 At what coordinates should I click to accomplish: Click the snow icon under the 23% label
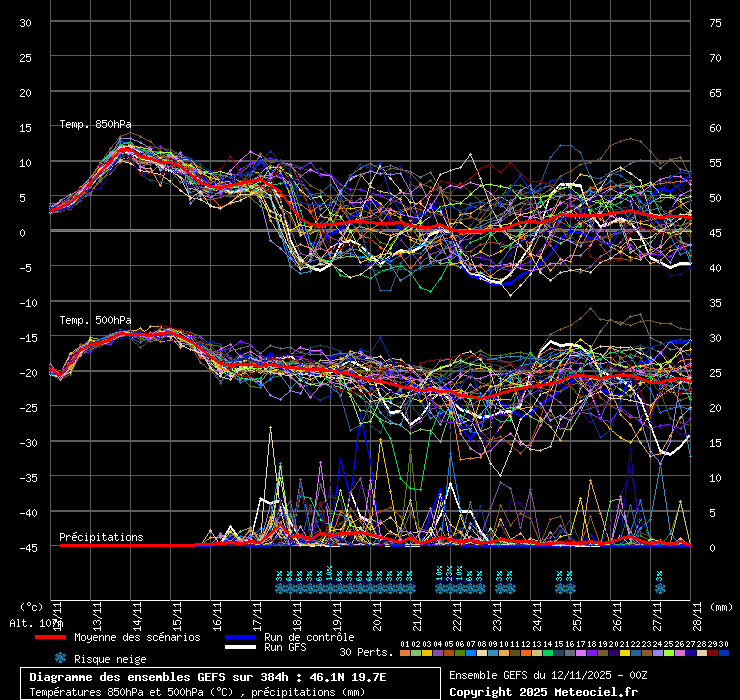pyautogui.click(x=450, y=588)
